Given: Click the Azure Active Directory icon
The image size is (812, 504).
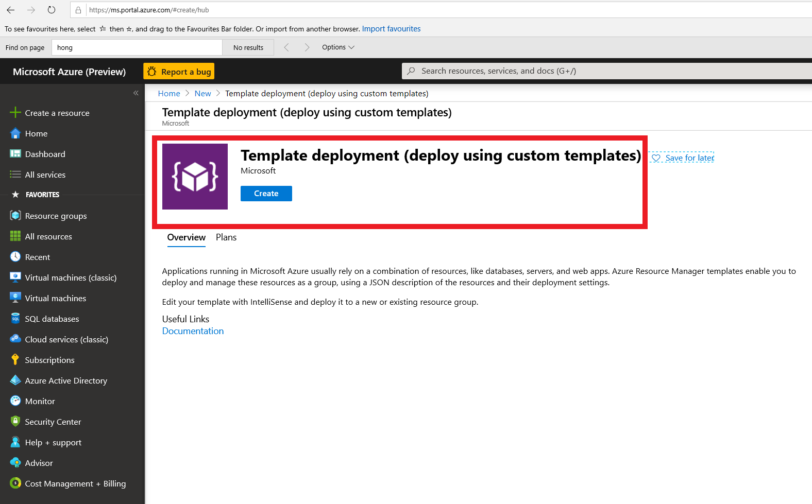Looking at the screenshot, I should click(x=15, y=380).
